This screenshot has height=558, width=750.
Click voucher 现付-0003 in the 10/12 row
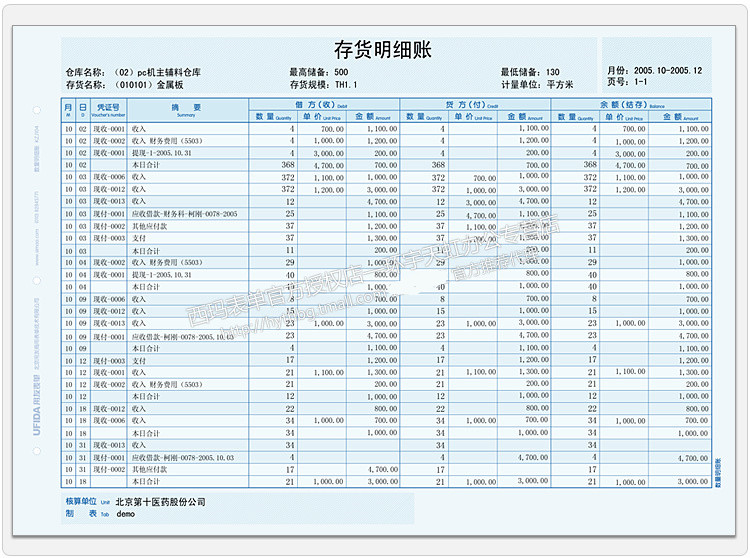coord(109,361)
